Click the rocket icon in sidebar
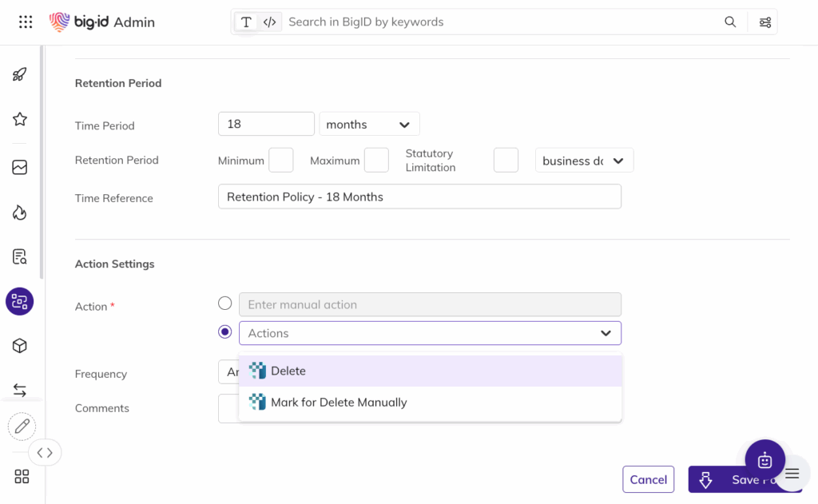 coord(20,74)
